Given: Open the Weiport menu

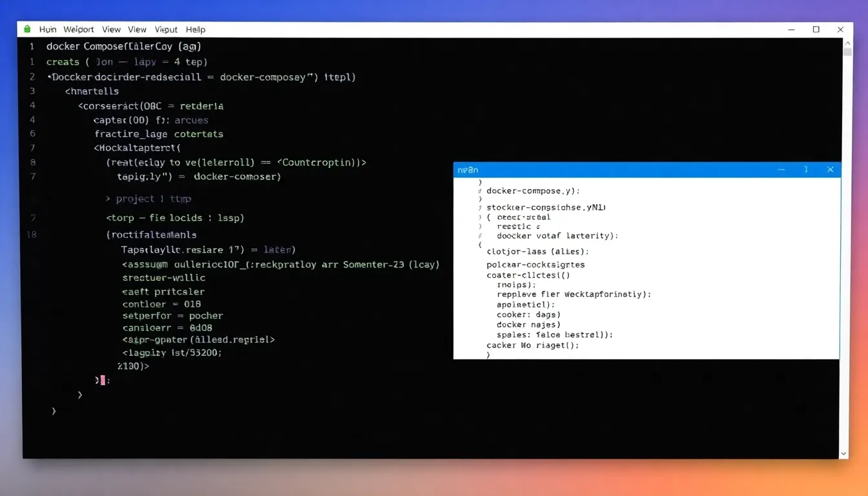Looking at the screenshot, I should click(x=78, y=29).
